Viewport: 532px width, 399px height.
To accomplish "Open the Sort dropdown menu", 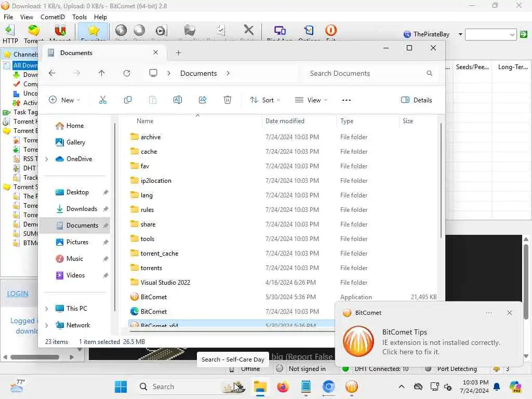I will [265, 100].
